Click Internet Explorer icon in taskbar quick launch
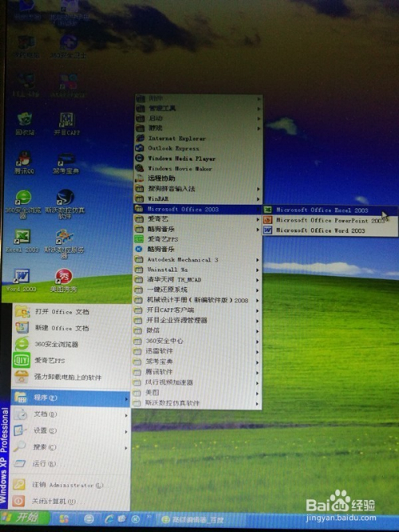The image size is (399, 532). click(x=109, y=519)
